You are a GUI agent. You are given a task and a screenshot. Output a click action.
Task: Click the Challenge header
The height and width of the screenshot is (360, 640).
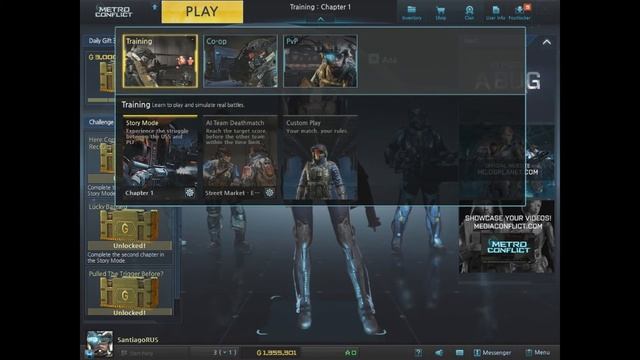pos(101,122)
